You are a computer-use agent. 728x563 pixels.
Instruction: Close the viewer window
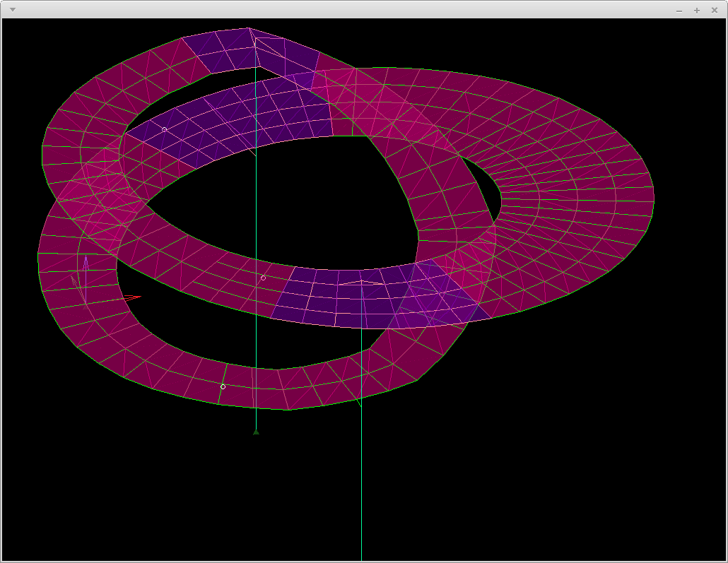coord(715,10)
